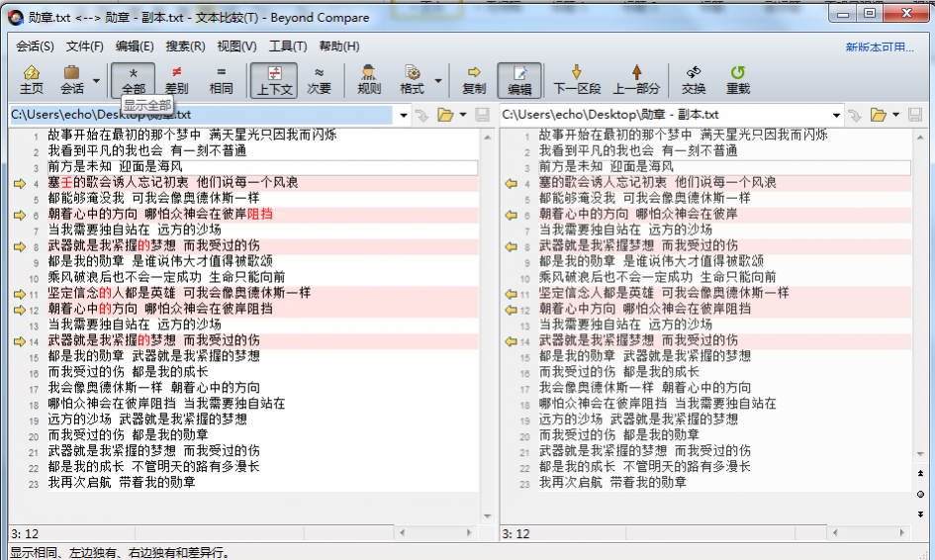Open the 视图(V) menu
Screen dimensions: 935x560
(236, 46)
